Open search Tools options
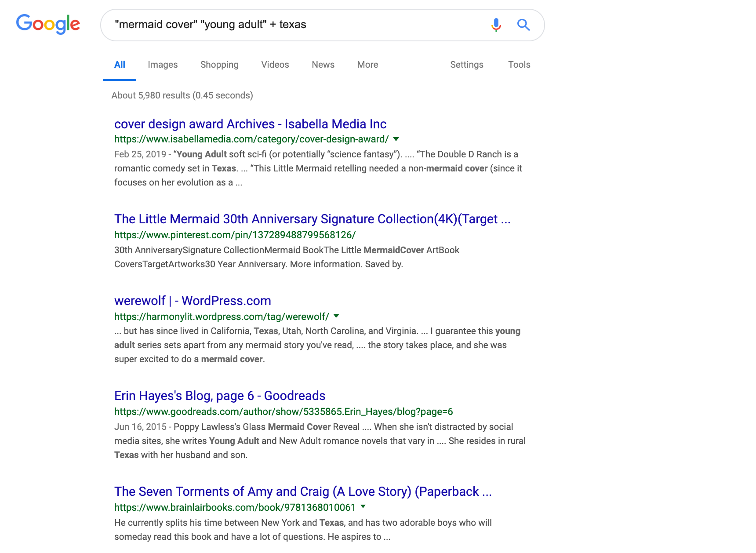756x553 pixels. (x=519, y=65)
